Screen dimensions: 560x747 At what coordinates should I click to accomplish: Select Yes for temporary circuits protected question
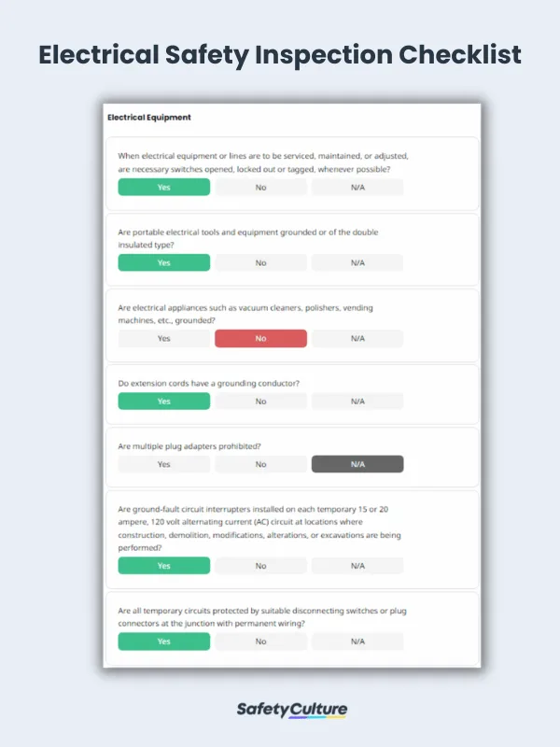point(164,641)
